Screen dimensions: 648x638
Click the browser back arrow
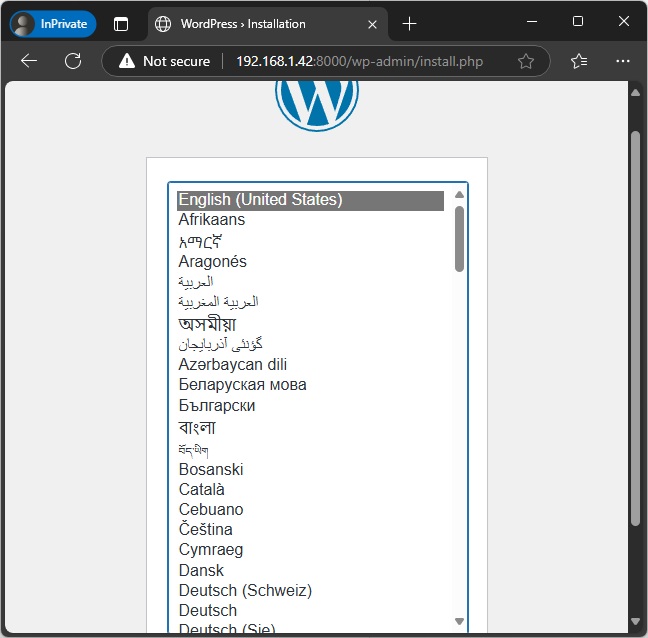[29, 61]
